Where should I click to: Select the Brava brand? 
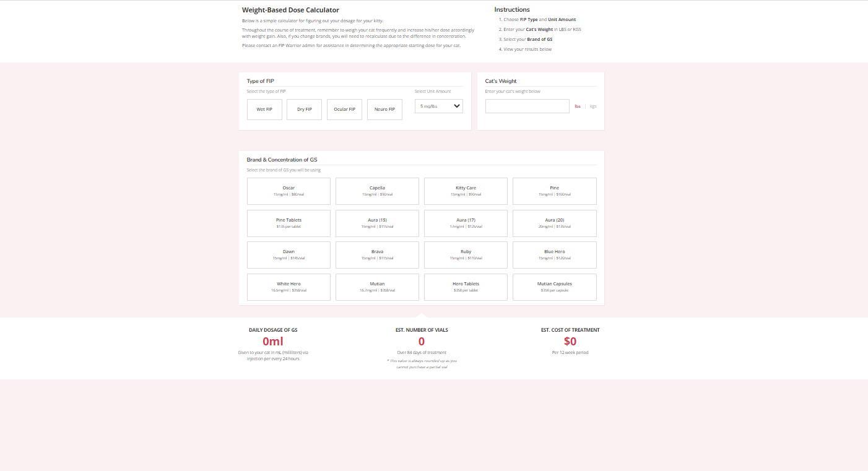(x=377, y=255)
